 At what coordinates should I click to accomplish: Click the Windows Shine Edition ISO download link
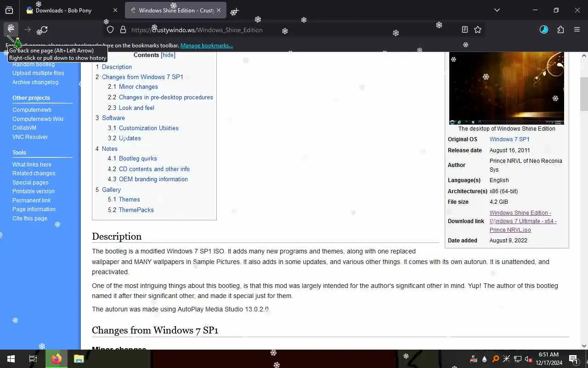(x=523, y=221)
